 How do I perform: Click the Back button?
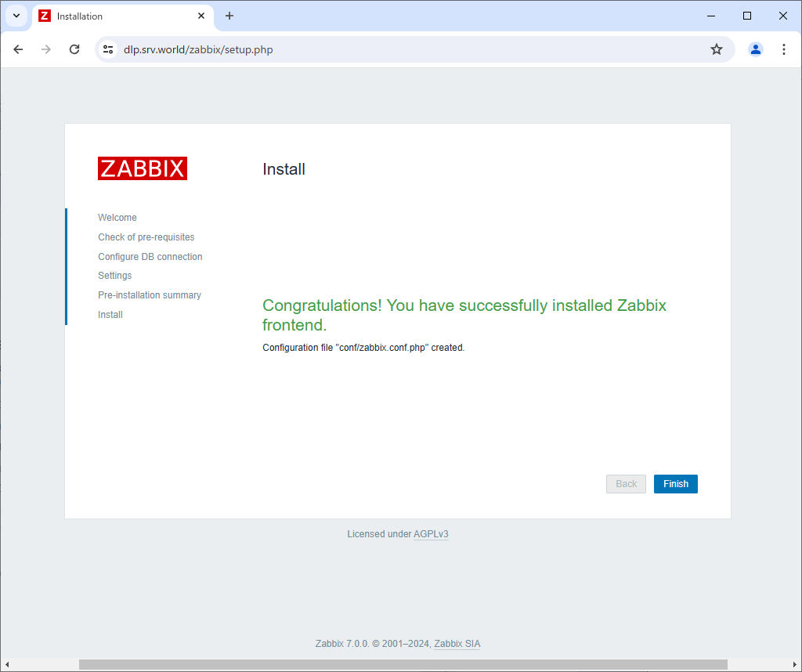coord(626,484)
